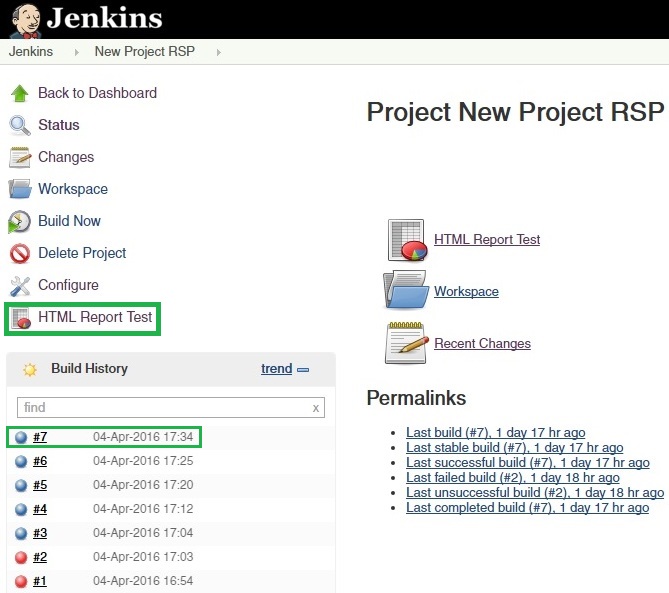Collapse Build History with the minus icon
This screenshot has height=593, width=669.
point(303,370)
